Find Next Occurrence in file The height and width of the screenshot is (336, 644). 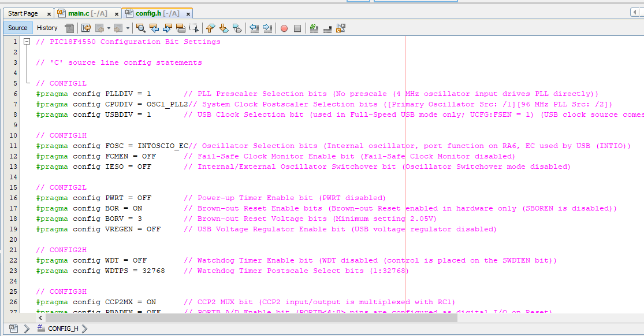[x=167, y=28]
